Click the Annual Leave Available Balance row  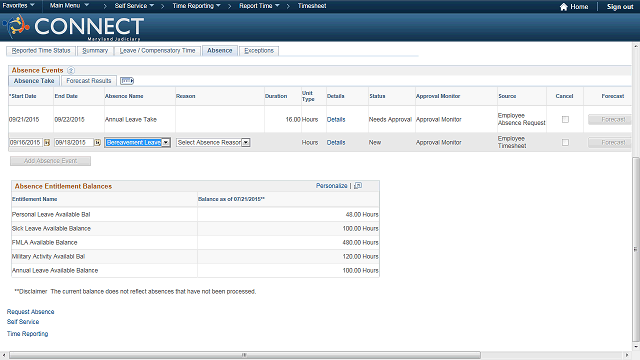pyautogui.click(x=196, y=271)
